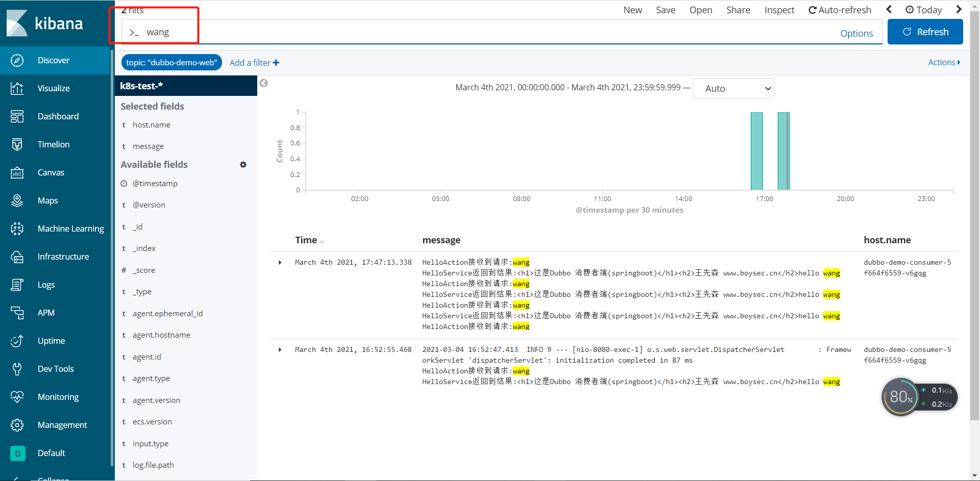Open Maps icon in sidebar

[17, 200]
